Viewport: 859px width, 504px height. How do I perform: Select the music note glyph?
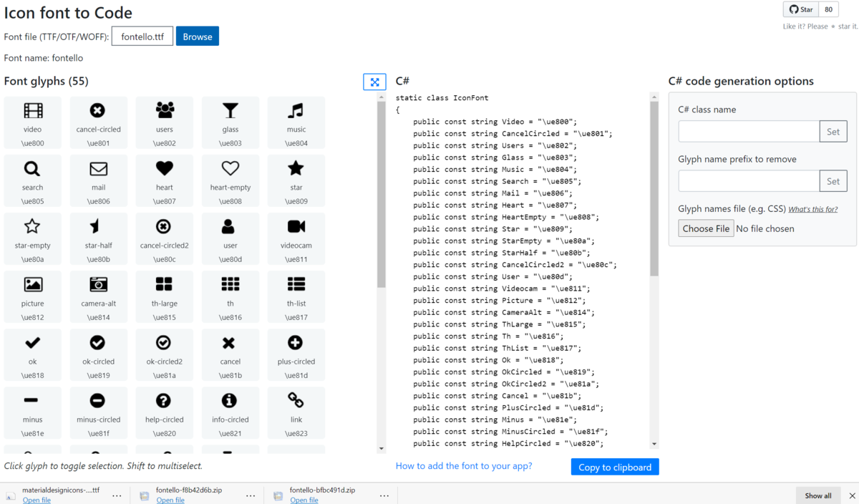296,122
